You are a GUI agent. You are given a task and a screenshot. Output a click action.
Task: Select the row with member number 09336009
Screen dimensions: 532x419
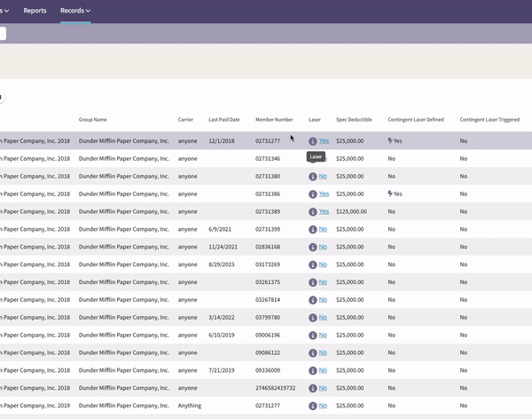266,370
